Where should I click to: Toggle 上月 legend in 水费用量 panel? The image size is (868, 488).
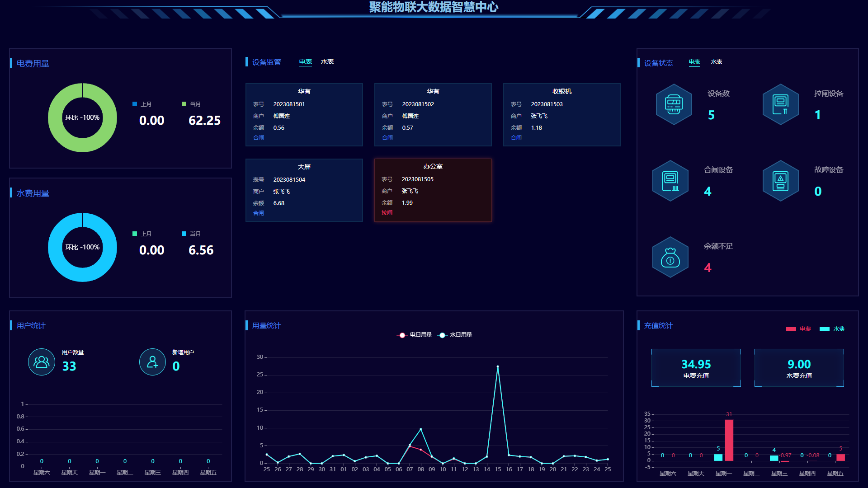tap(142, 234)
